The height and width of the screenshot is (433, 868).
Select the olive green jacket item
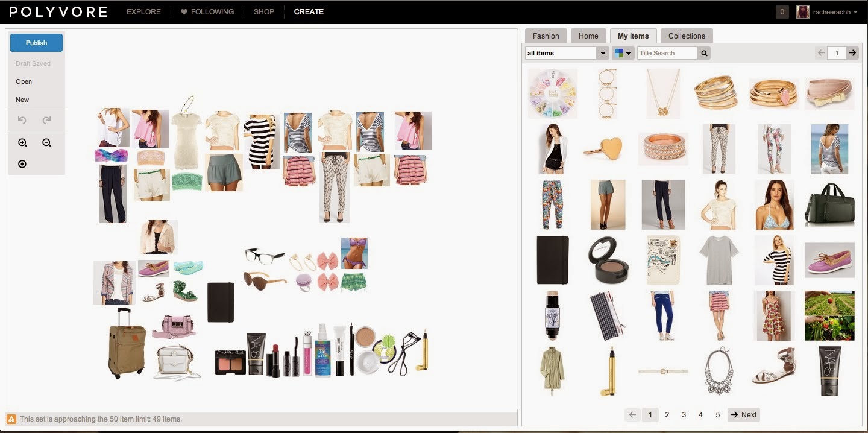(553, 371)
